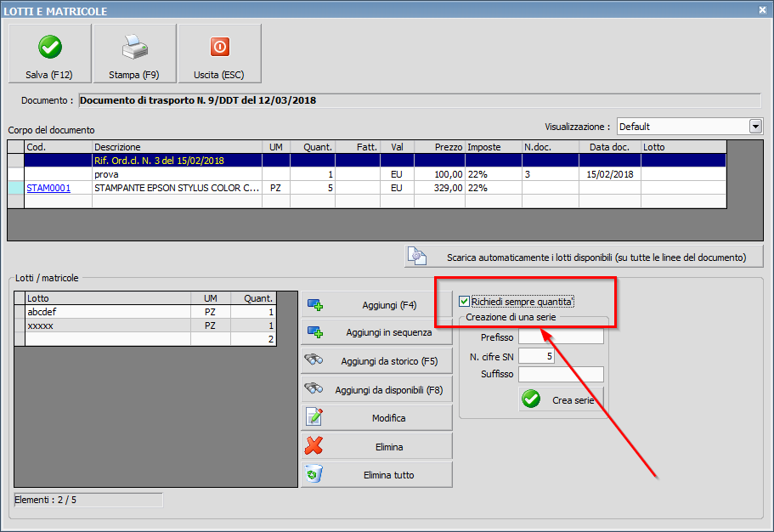
Task: Click the gear-document icon of Scarica automaticamente
Action: [417, 256]
